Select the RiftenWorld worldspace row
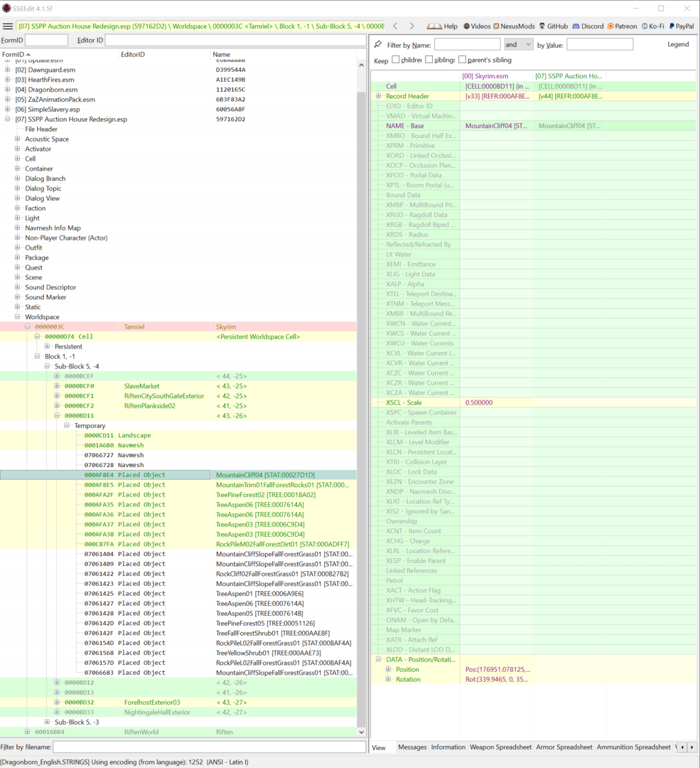This screenshot has width=700, height=768. 178,732
